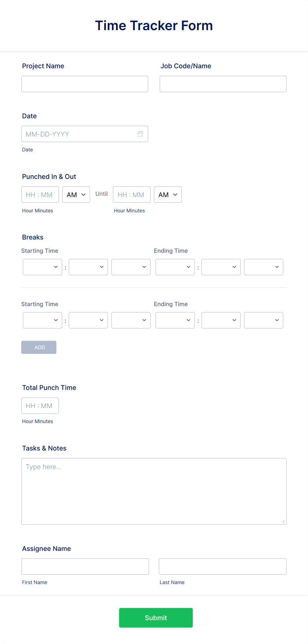Screen dimensions: 308x644
Task: Click the first HH:MM punch-in time field
Action: tap(40, 194)
